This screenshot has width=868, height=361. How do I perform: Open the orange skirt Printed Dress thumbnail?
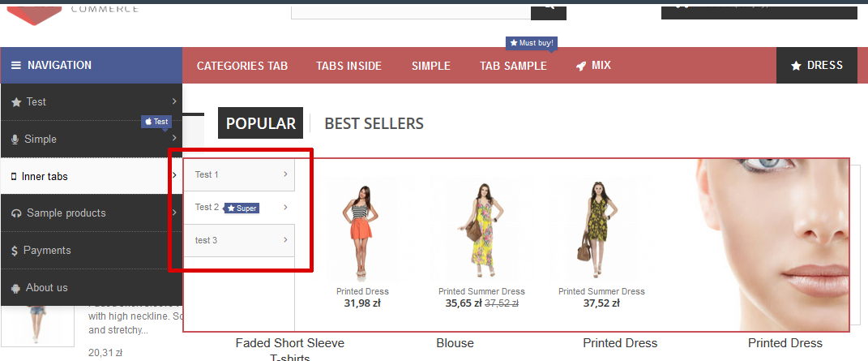tap(362, 231)
